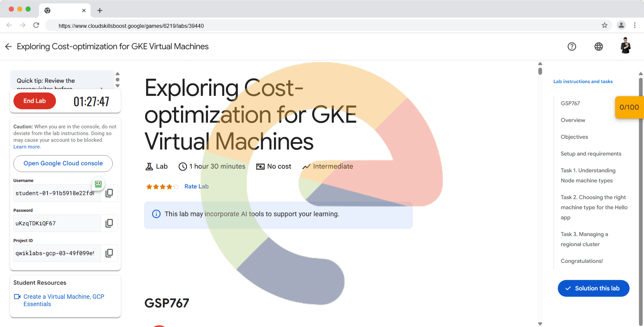
Task: Click the No cost label
Action: 279,166
